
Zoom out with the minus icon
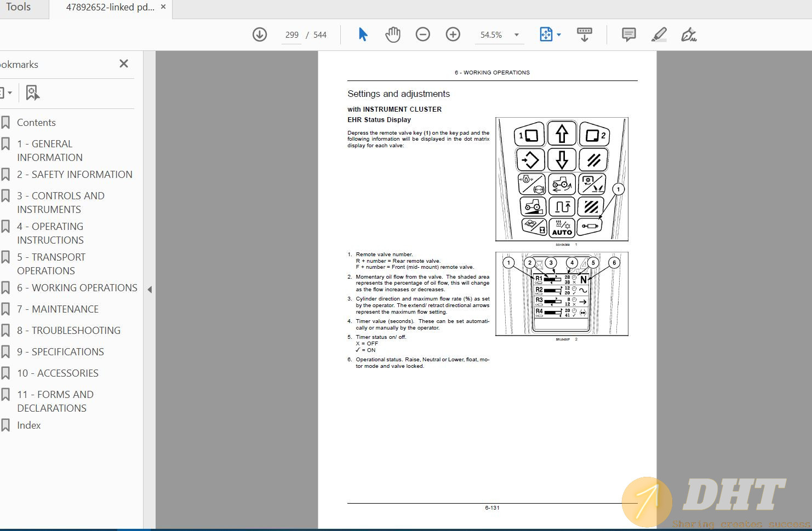422,34
